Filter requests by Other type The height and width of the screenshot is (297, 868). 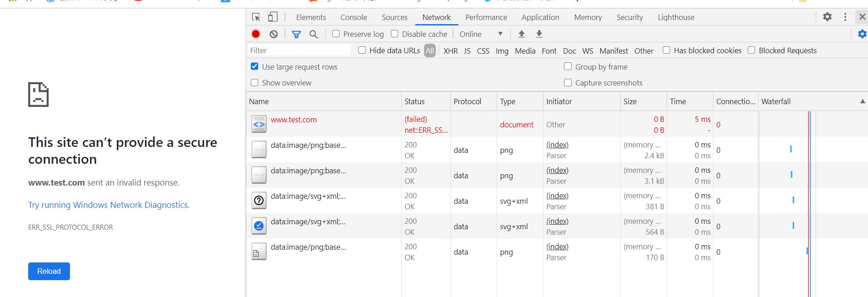point(644,51)
